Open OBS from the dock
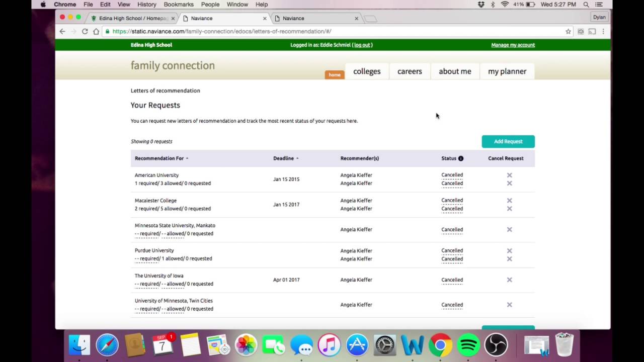 tap(496, 345)
